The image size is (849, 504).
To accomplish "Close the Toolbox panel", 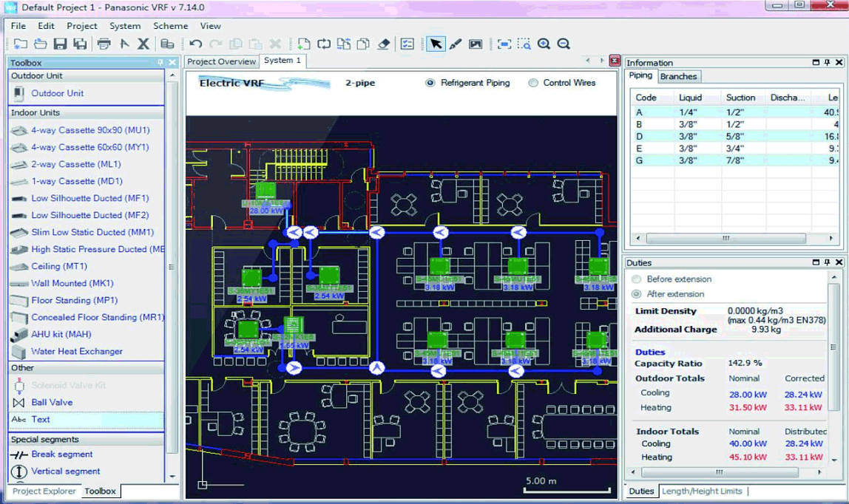I will [x=172, y=63].
